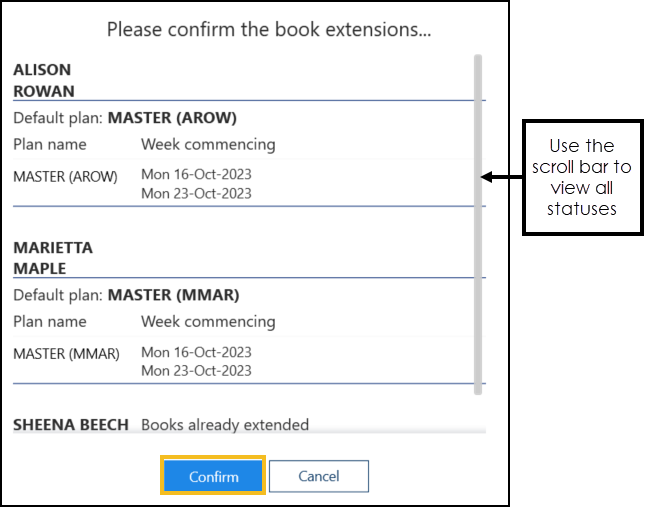Click 'Week commencing' header in Marietta's section
The height and width of the screenshot is (507, 646).
(208, 322)
